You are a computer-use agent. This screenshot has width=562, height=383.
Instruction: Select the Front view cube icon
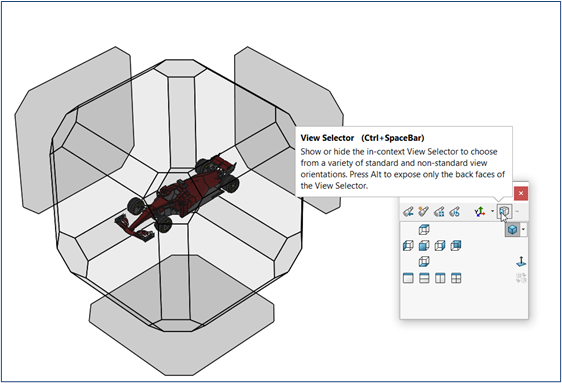click(424, 246)
